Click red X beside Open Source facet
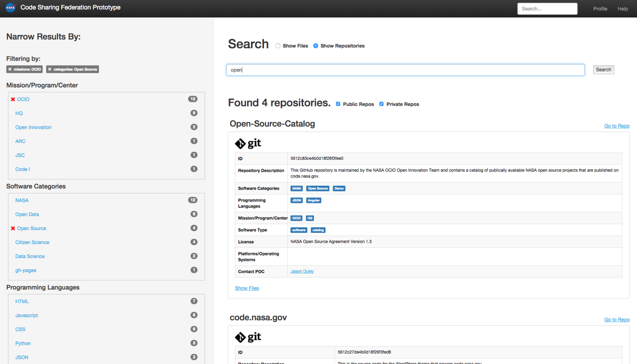637x364 pixels. pos(13,229)
